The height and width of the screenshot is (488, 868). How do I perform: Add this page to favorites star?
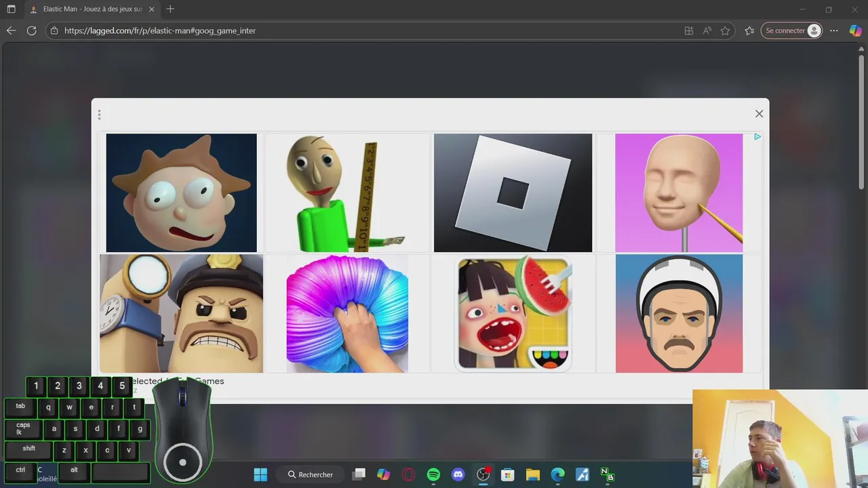pyautogui.click(x=725, y=30)
